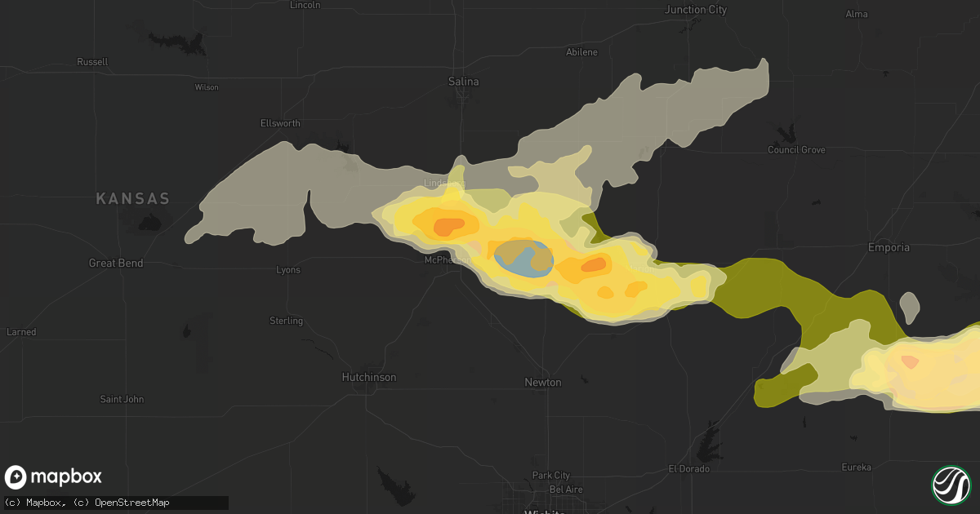Click the Great Bend label

(x=116, y=263)
